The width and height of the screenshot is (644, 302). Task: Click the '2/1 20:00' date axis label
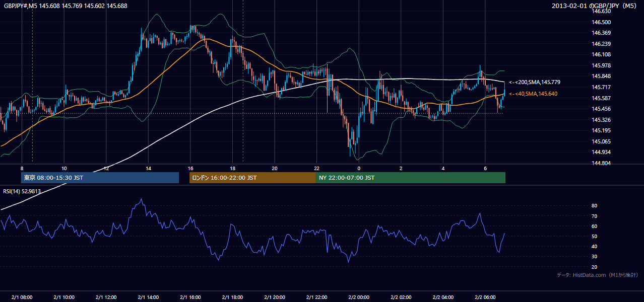tap(274, 297)
